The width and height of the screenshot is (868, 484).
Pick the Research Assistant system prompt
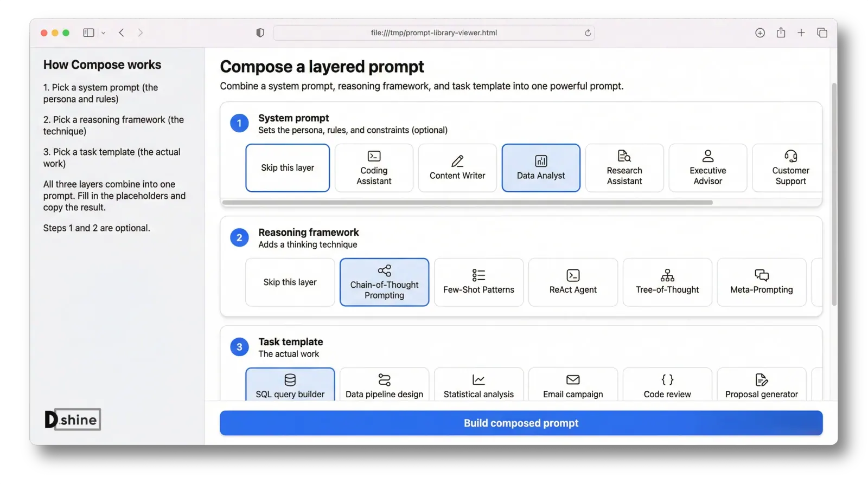624,168
